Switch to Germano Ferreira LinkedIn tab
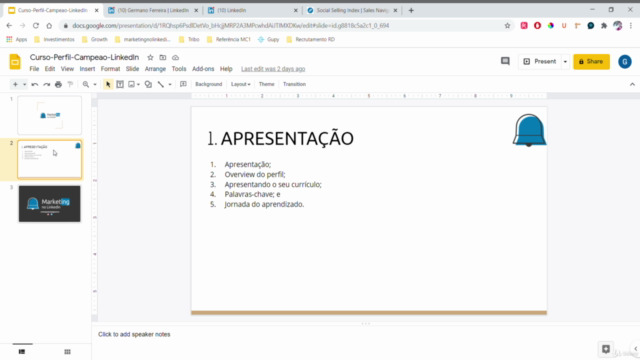This screenshot has height=360, width=640. (x=153, y=10)
